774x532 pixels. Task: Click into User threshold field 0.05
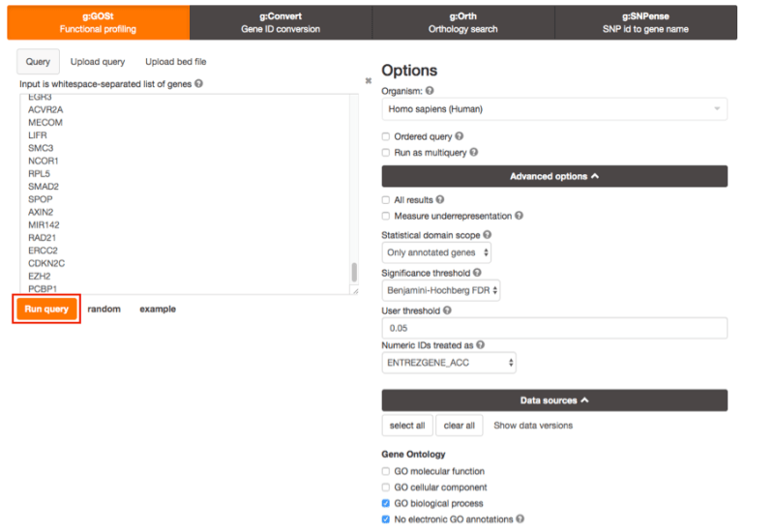[554, 328]
